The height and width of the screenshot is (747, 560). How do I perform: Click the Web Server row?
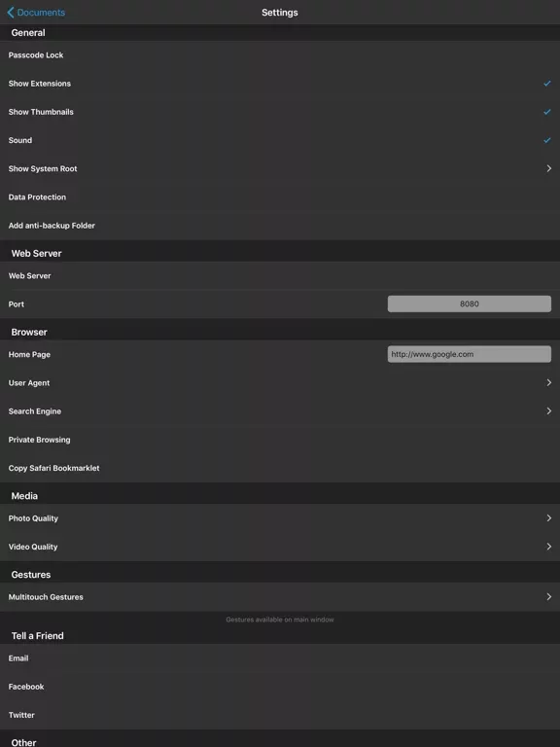(280, 276)
